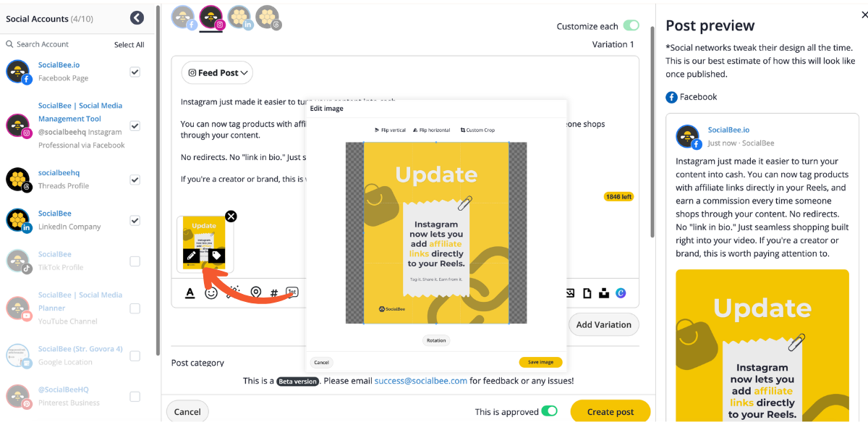Viewport: 868px width, 425px height.
Task: Open the Feed Post dropdown
Action: (x=217, y=72)
